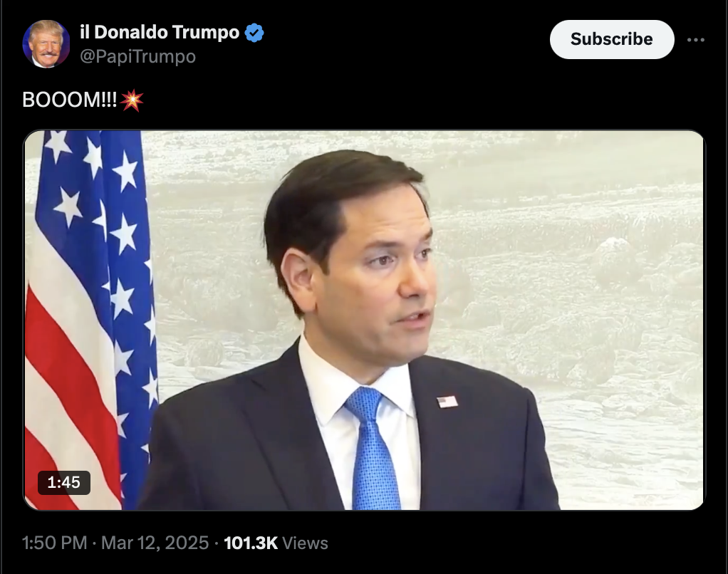Click the flag lapel pin in the video
728x574 pixels.
(x=447, y=402)
